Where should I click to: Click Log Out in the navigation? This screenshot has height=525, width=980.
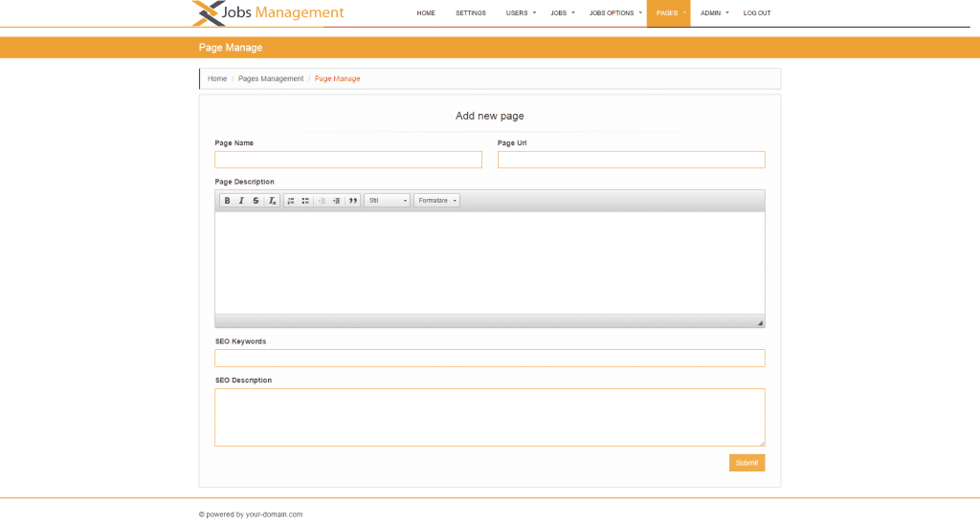(757, 13)
